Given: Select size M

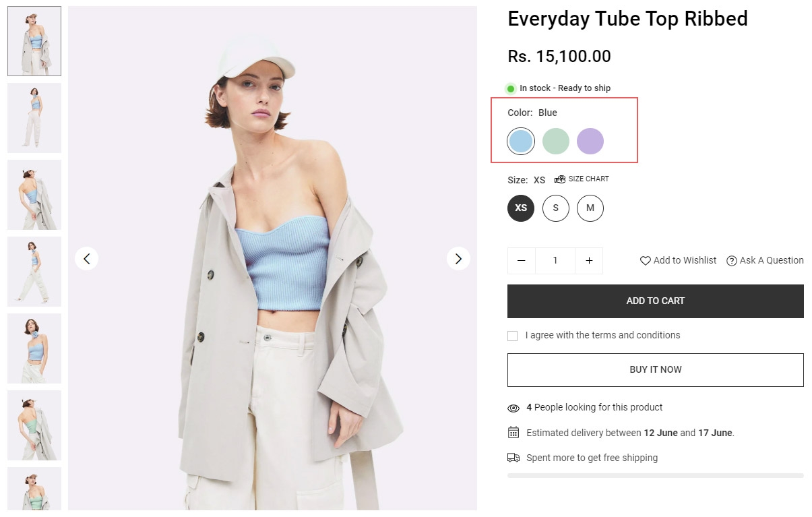Looking at the screenshot, I should tap(590, 208).
